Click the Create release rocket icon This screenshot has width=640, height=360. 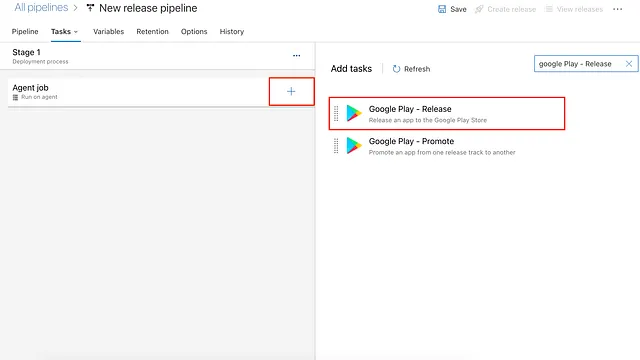pyautogui.click(x=479, y=9)
